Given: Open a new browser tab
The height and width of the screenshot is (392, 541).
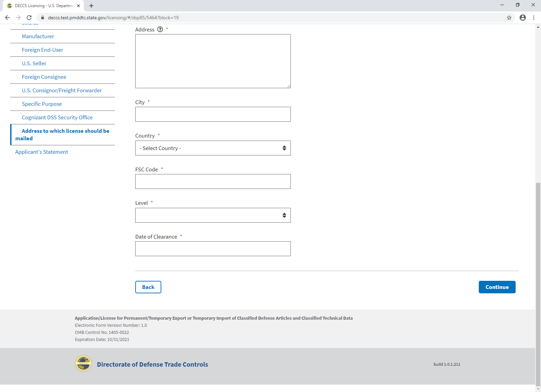Looking at the screenshot, I should coord(91,6).
